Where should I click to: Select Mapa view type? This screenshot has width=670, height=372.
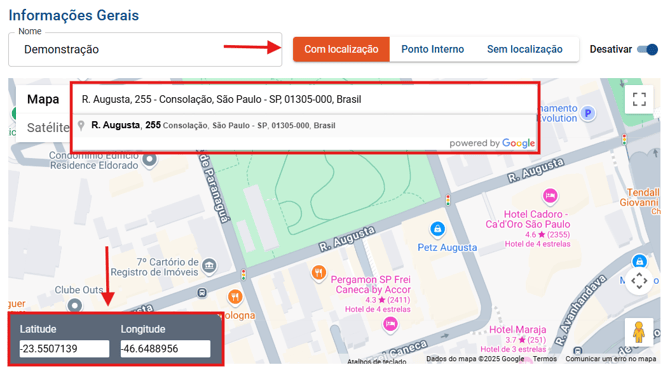point(43,100)
